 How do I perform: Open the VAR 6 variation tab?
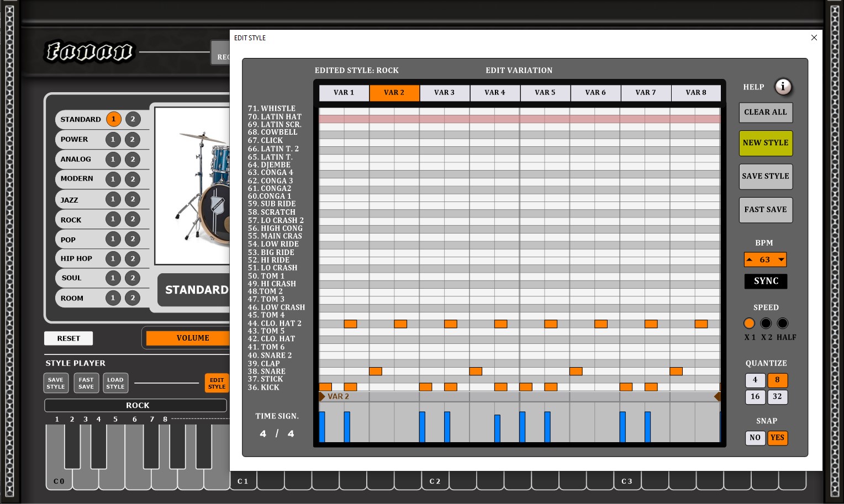tap(595, 93)
